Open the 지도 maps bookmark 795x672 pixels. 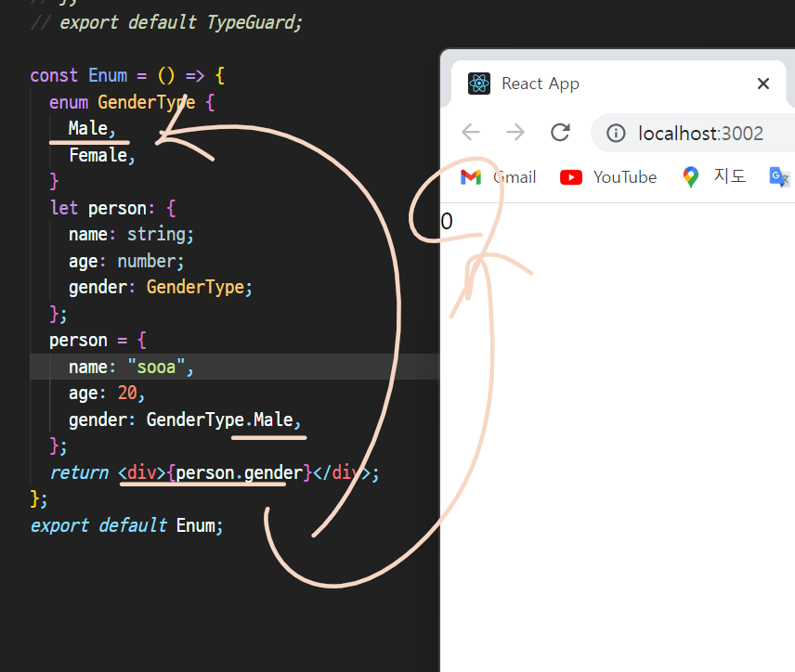coord(714,177)
